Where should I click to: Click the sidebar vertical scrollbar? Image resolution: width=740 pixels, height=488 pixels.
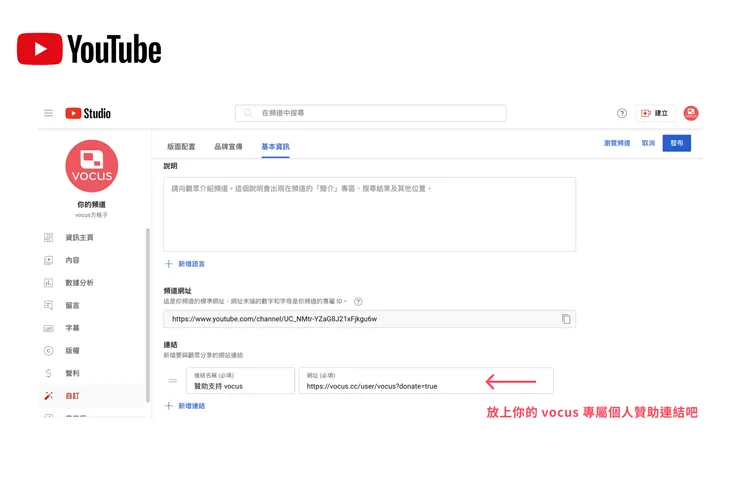[148, 315]
